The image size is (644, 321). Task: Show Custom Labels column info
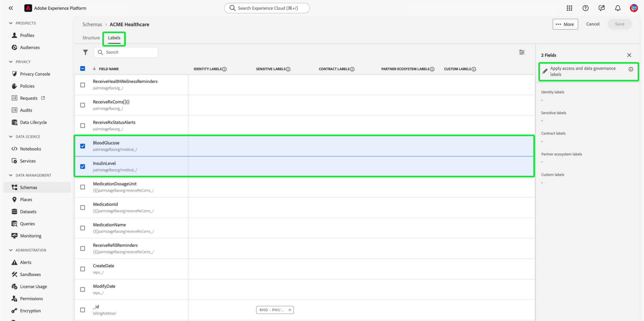474,69
